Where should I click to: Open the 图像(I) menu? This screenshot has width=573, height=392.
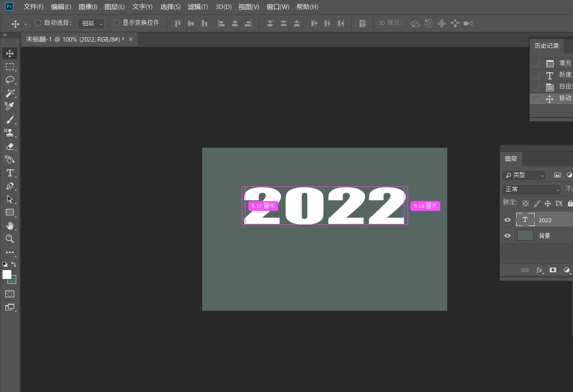coord(88,7)
